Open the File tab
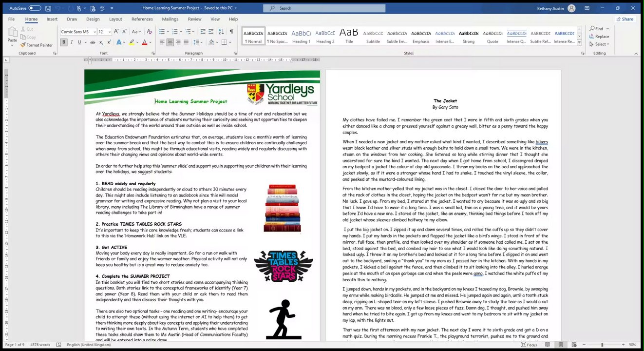 11,19
